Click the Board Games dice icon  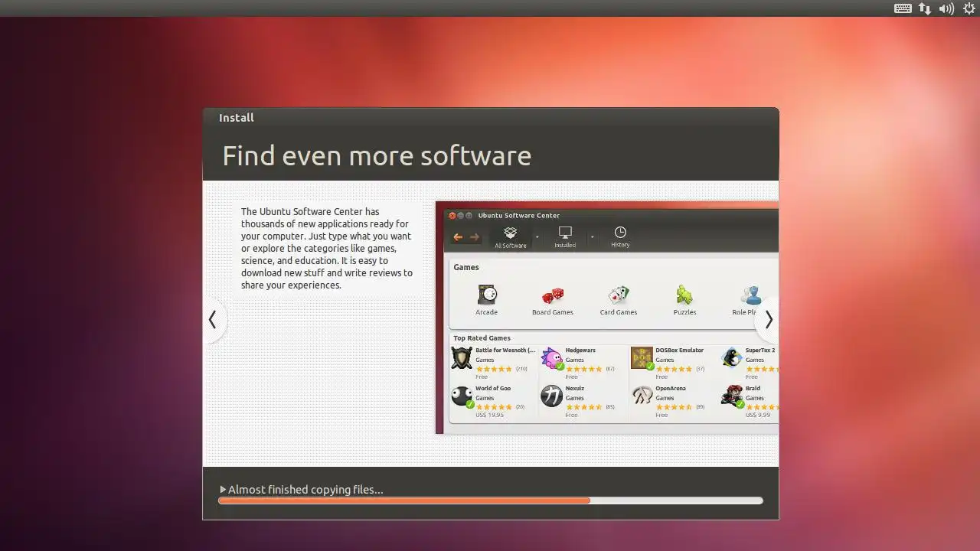(553, 295)
